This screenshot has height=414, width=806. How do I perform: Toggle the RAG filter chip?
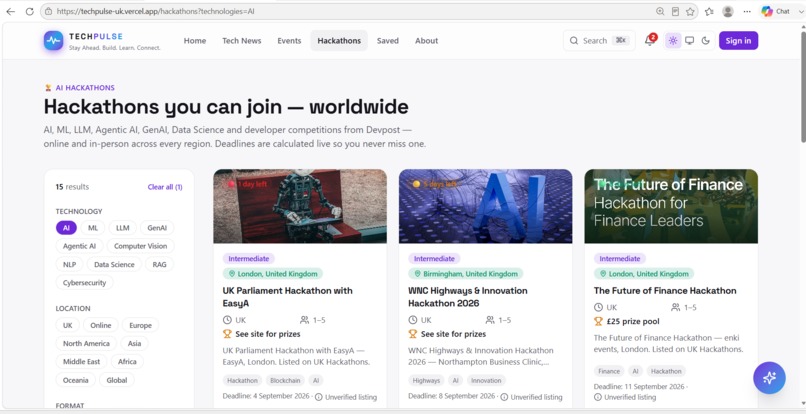[159, 264]
